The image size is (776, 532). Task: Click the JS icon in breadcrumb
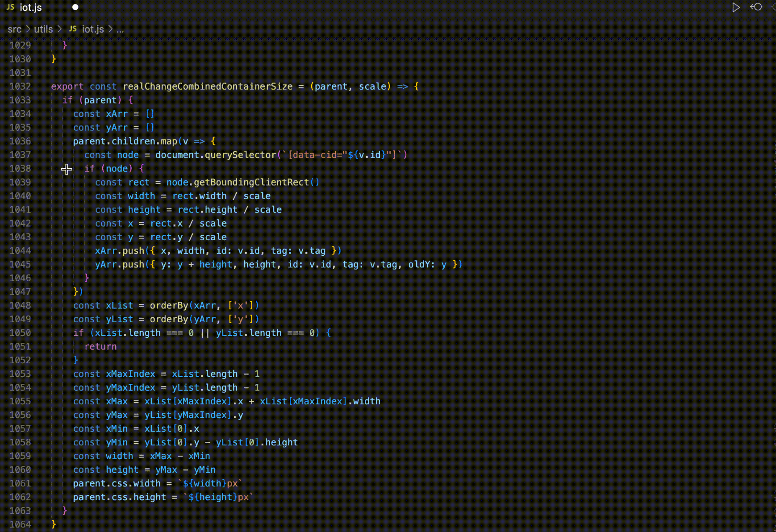[73, 29]
